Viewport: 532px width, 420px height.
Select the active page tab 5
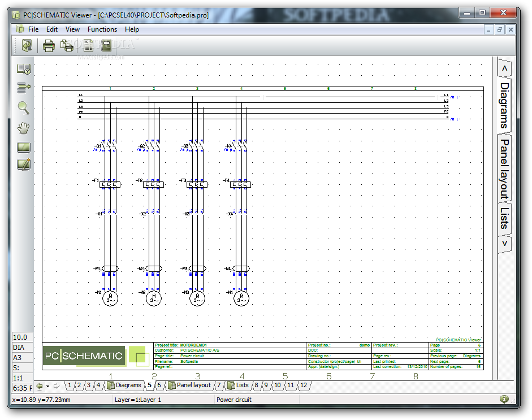coord(149,386)
